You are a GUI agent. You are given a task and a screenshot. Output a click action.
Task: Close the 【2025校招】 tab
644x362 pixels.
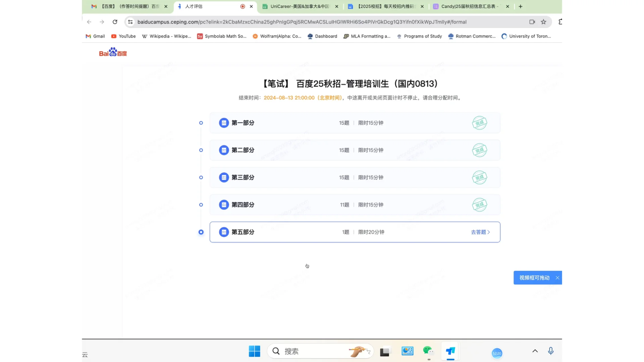click(422, 6)
